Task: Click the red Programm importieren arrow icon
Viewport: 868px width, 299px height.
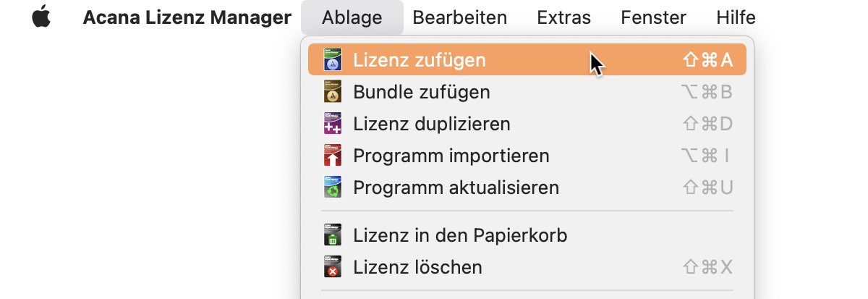Action: (332, 156)
